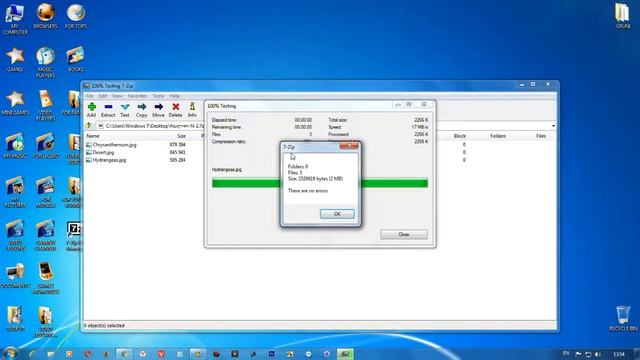The image size is (640, 360).
Task: Open the Documents desktop icon
Action: (15, 276)
